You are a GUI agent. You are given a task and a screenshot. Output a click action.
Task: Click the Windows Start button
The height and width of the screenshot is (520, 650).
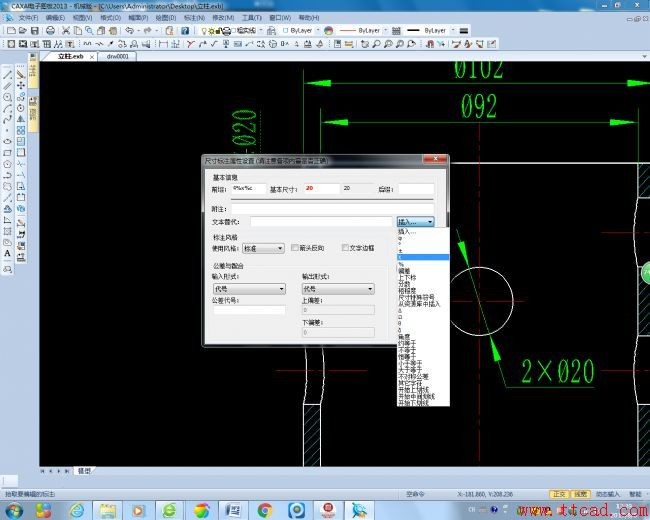pyautogui.click(x=14, y=510)
